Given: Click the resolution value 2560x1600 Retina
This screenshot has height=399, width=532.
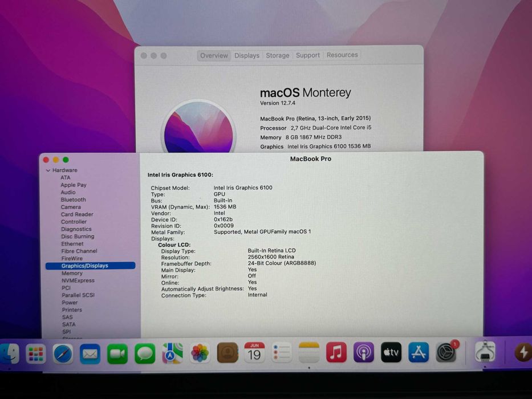Looking at the screenshot, I should point(271,257).
